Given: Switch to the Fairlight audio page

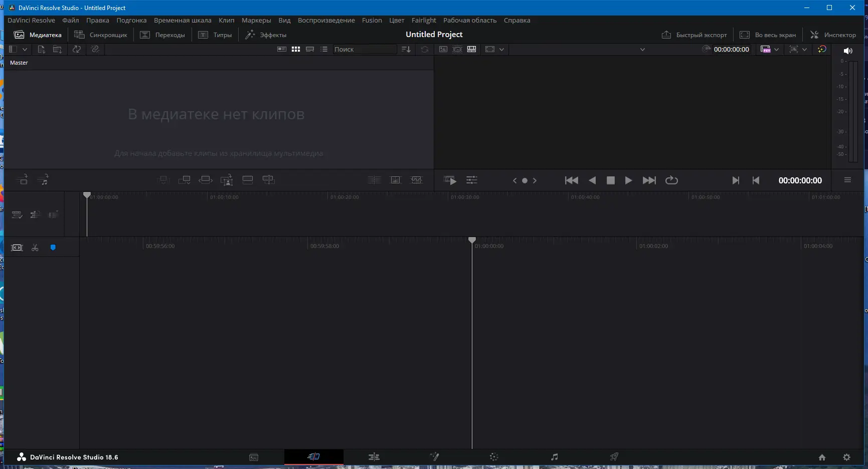Looking at the screenshot, I should pyautogui.click(x=554, y=456).
